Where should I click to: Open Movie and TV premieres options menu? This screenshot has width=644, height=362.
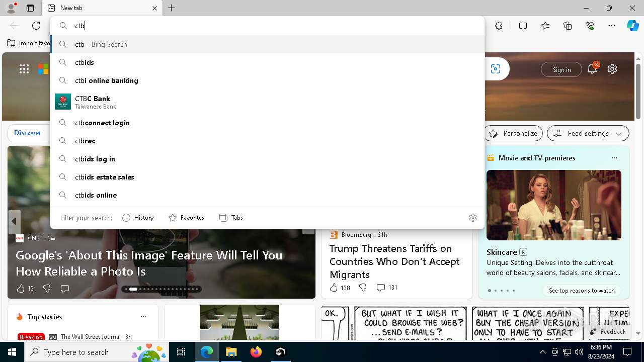pyautogui.click(x=614, y=158)
